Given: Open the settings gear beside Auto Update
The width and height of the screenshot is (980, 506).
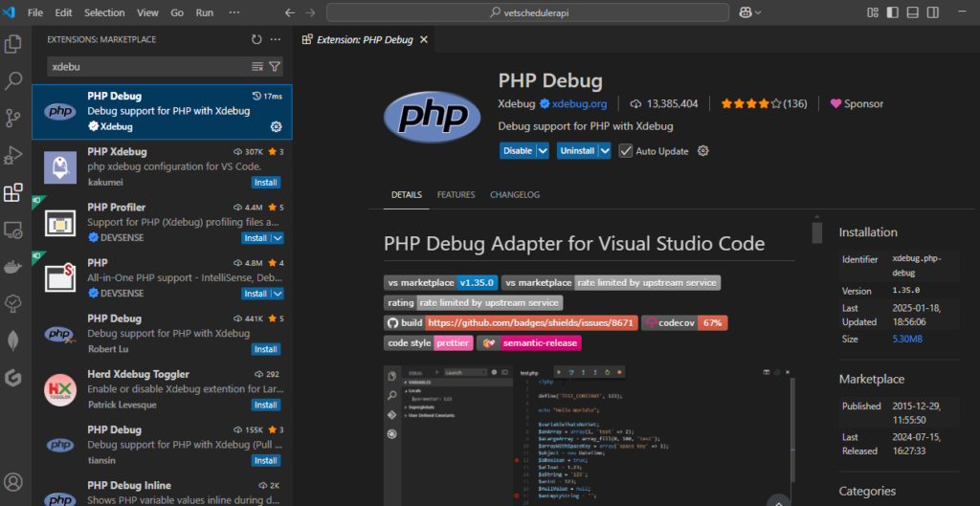Looking at the screenshot, I should point(703,150).
